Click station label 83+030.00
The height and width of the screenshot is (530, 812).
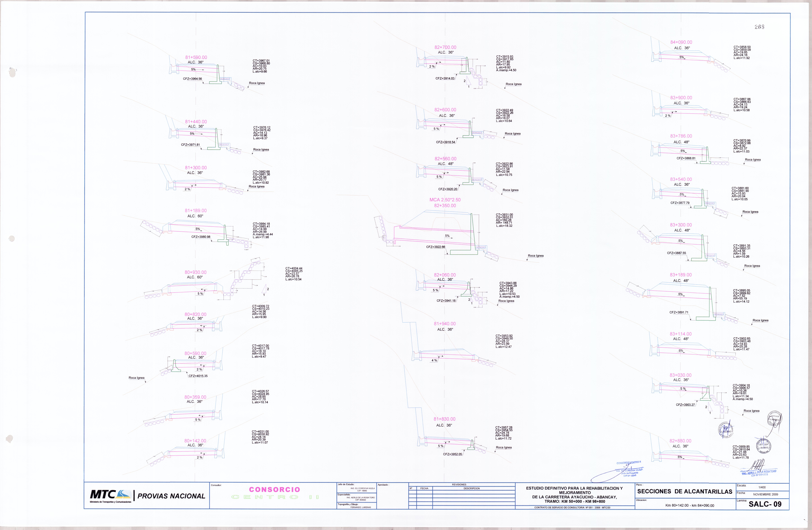click(x=681, y=375)
